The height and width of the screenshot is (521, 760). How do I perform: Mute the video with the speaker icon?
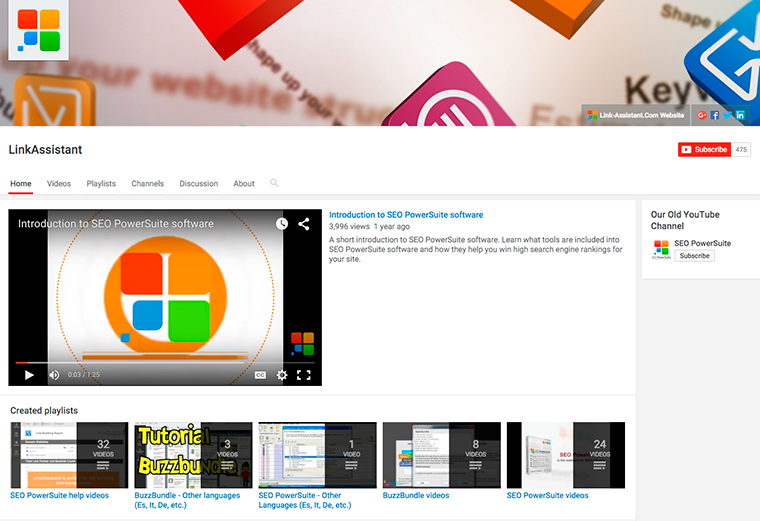coord(54,375)
